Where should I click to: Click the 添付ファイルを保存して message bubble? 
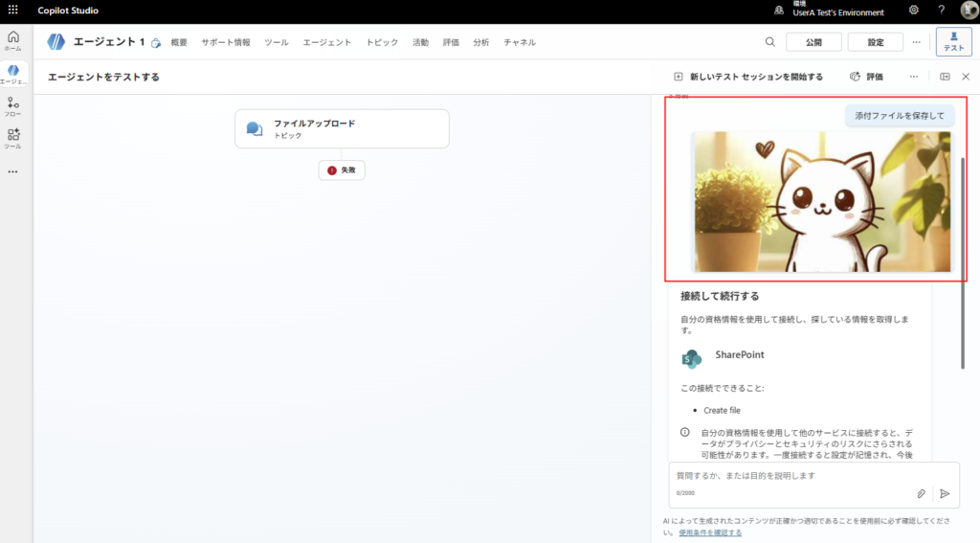click(x=900, y=116)
